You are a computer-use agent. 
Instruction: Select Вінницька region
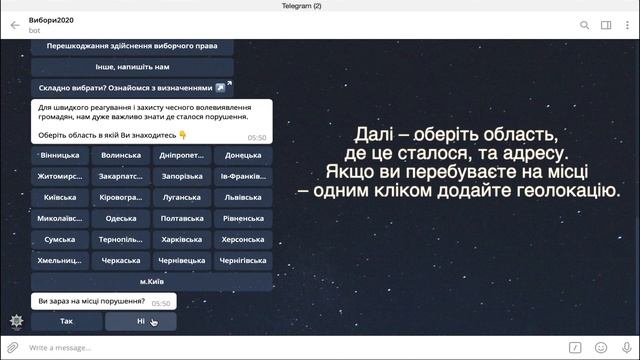60,156
